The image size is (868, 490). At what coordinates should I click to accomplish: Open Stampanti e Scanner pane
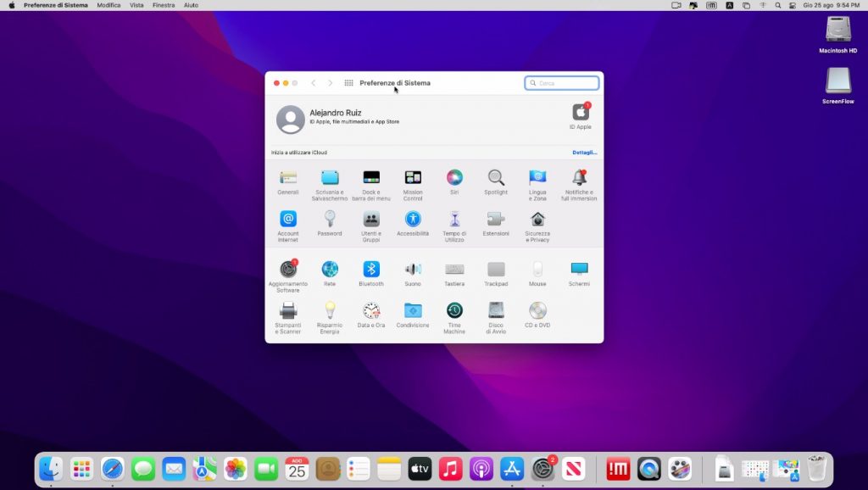[x=288, y=310]
